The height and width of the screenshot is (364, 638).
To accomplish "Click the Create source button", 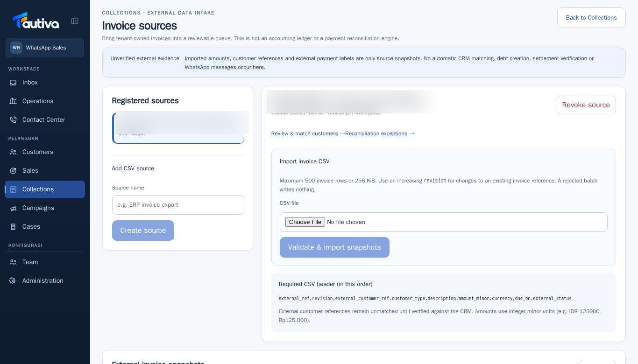I will (x=143, y=231).
